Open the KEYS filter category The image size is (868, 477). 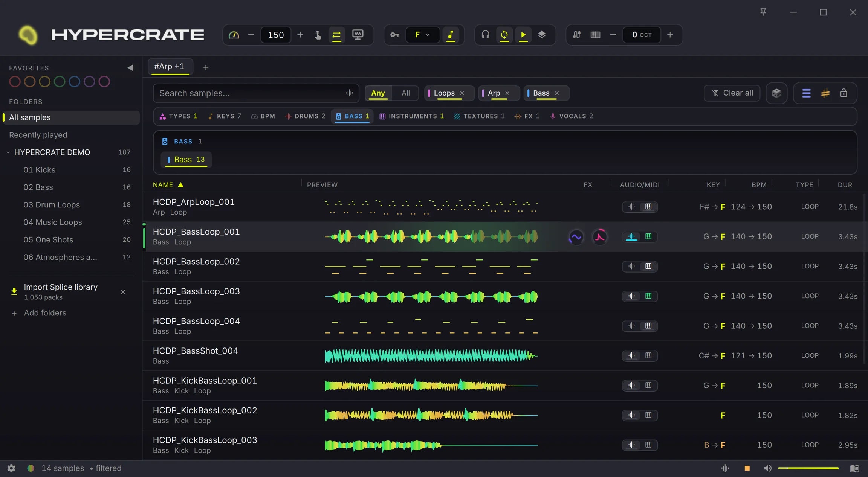(x=225, y=116)
